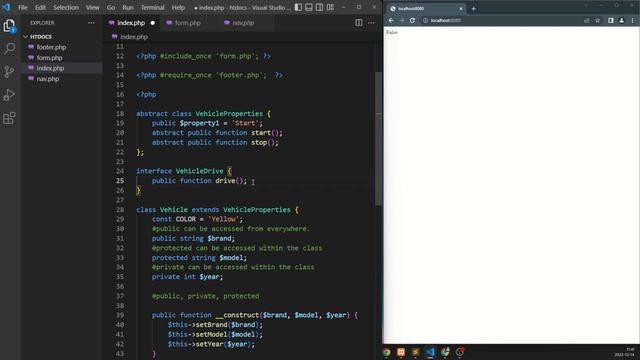Open editor more actions ellipsis

pyautogui.click(x=371, y=23)
